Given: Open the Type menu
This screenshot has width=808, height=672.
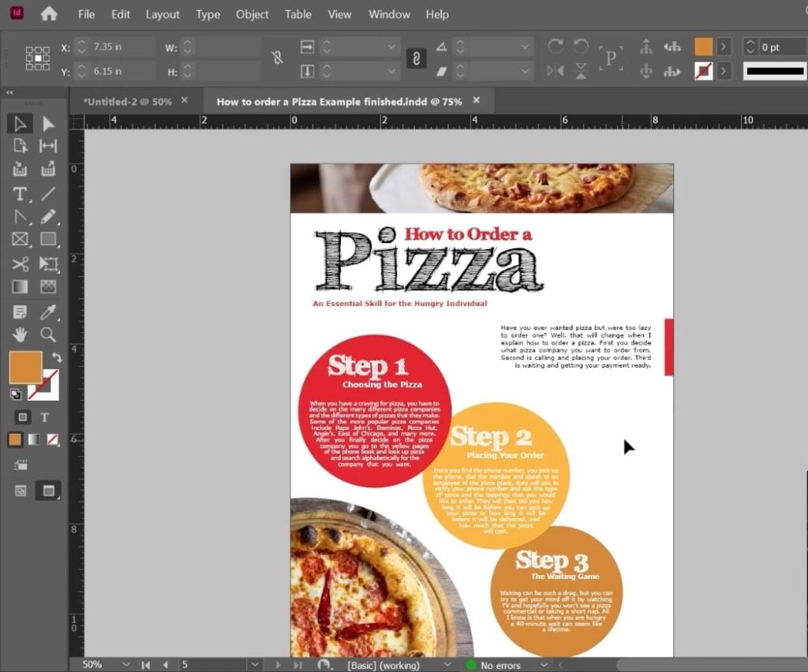Looking at the screenshot, I should point(208,14).
